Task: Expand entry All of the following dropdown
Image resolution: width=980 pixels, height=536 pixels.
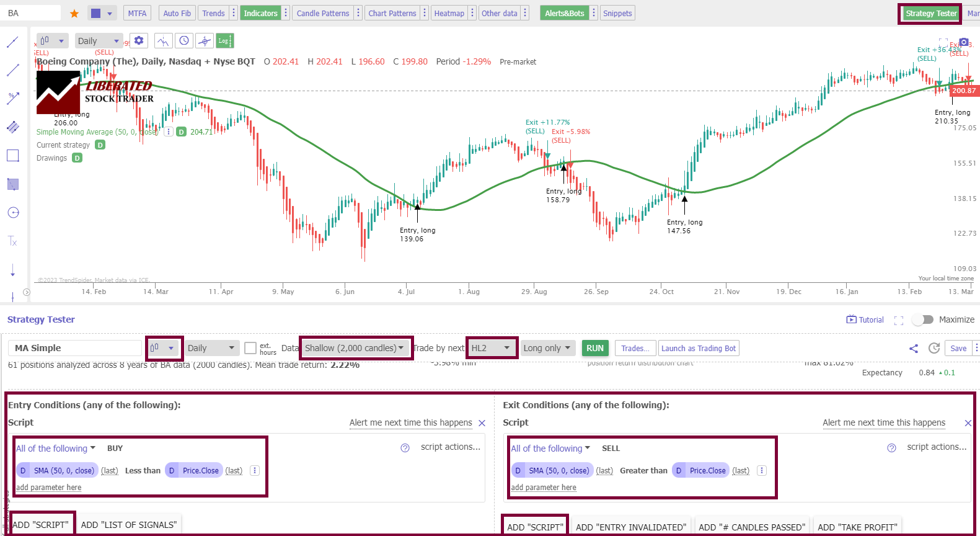Action: tap(56, 449)
